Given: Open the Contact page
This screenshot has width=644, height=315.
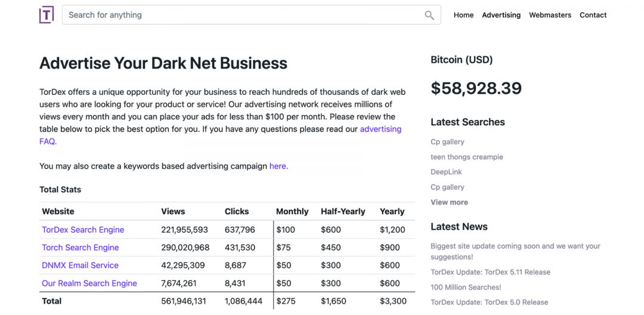Looking at the screenshot, I should pos(593,15).
